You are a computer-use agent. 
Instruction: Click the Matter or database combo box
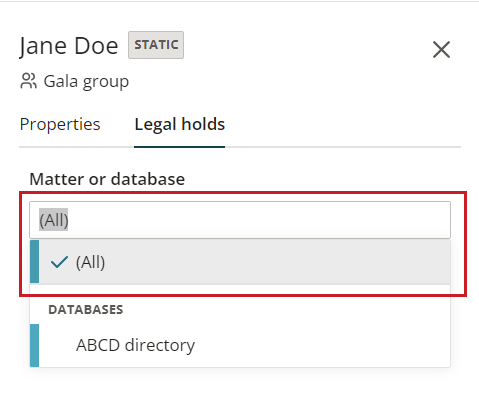click(x=240, y=220)
